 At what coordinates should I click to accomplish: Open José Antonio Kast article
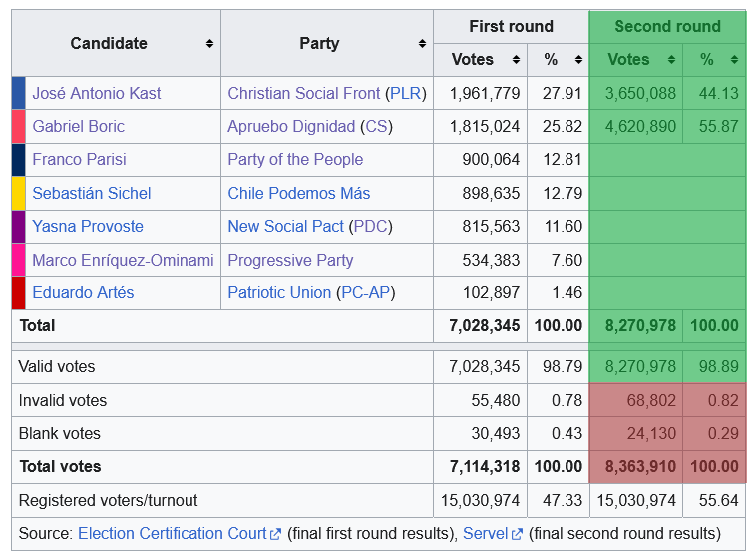point(97,93)
